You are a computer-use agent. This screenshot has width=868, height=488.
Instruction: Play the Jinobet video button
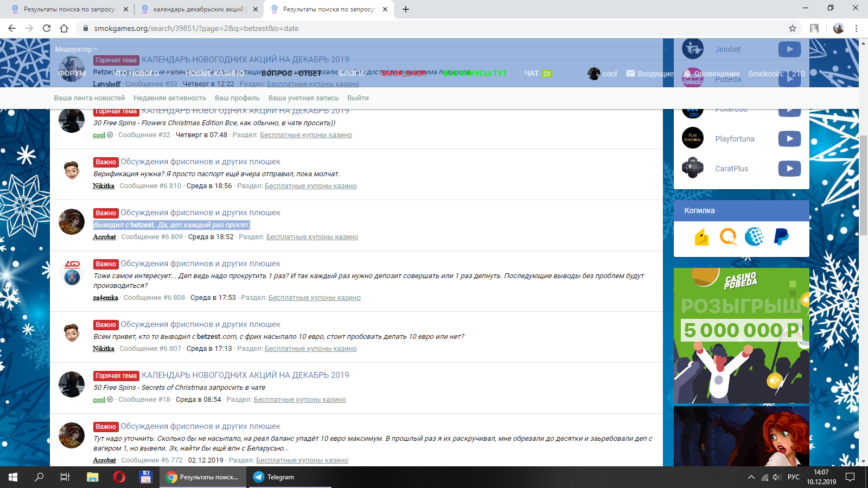(x=789, y=49)
